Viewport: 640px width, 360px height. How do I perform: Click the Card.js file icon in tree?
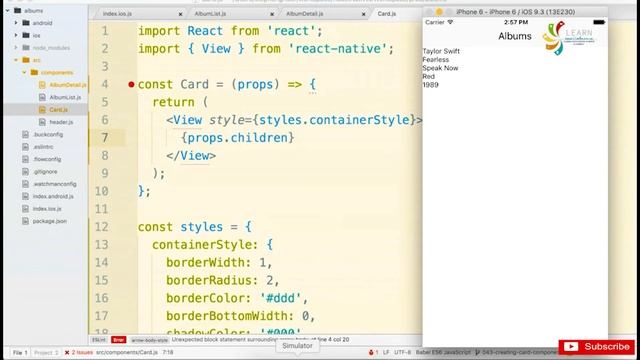[x=42, y=109]
